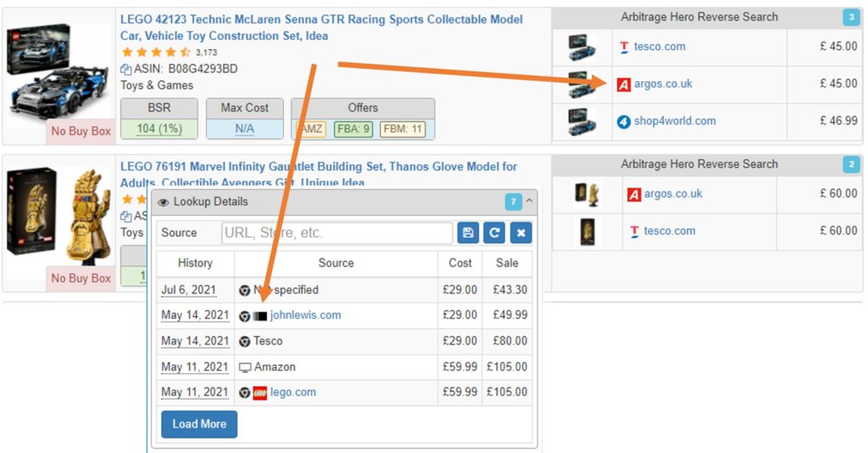Click the Lookup Details count badge showing 7
The height and width of the screenshot is (453, 868).
coord(513,202)
